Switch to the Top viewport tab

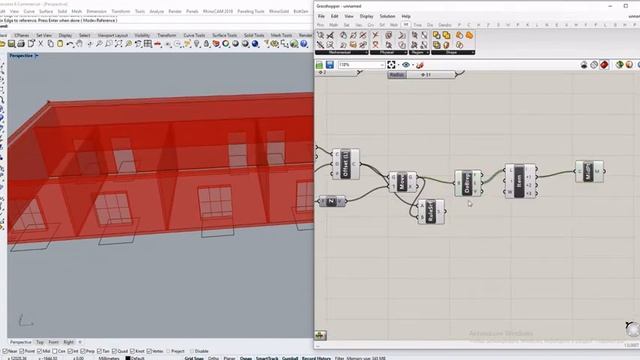[x=40, y=342]
